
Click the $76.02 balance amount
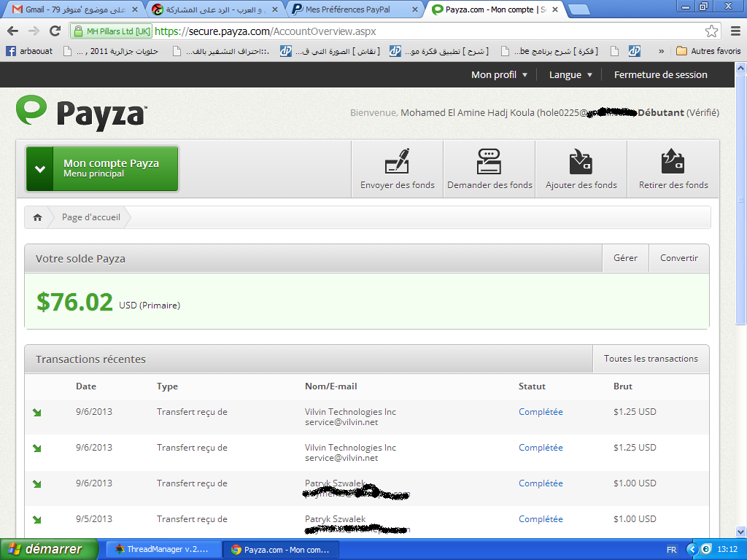pos(75,302)
